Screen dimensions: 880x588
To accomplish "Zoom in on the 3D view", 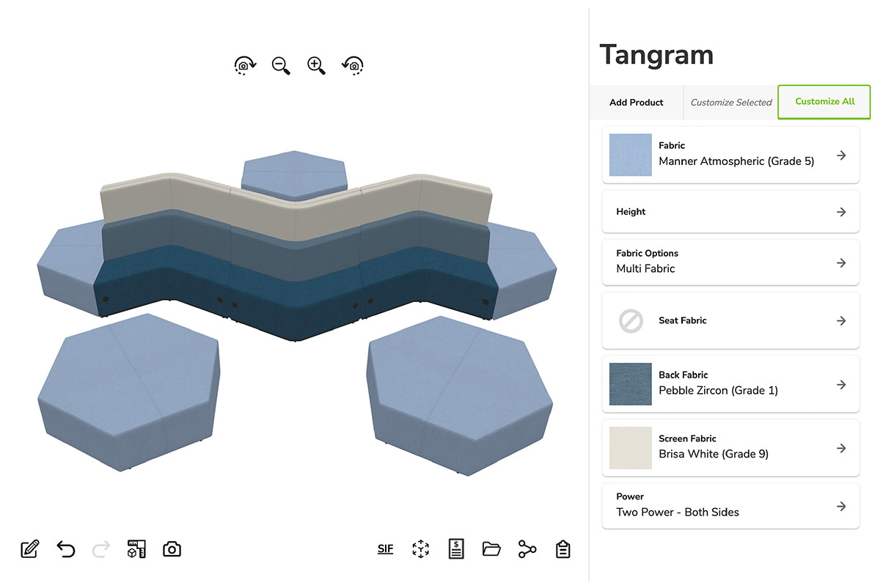I will point(316,65).
